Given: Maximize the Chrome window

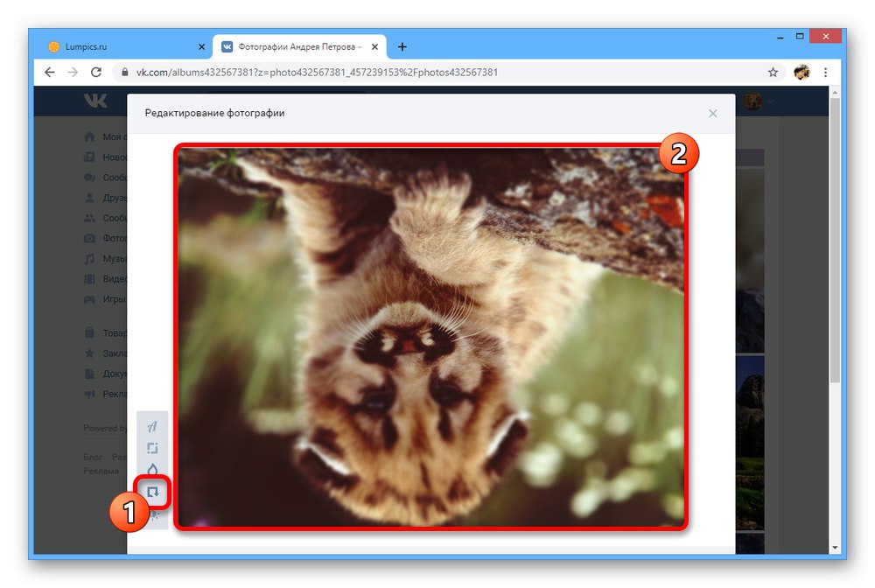Looking at the screenshot, I should point(800,37).
